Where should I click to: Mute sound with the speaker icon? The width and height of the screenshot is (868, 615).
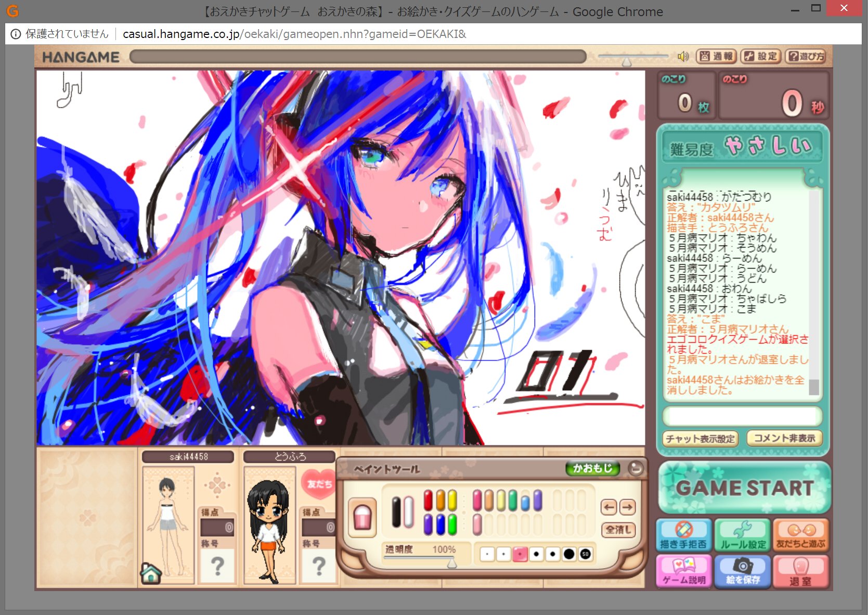pos(683,56)
